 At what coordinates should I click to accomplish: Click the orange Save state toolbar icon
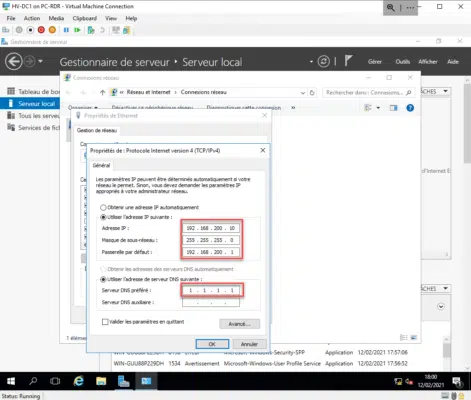(x=52, y=30)
